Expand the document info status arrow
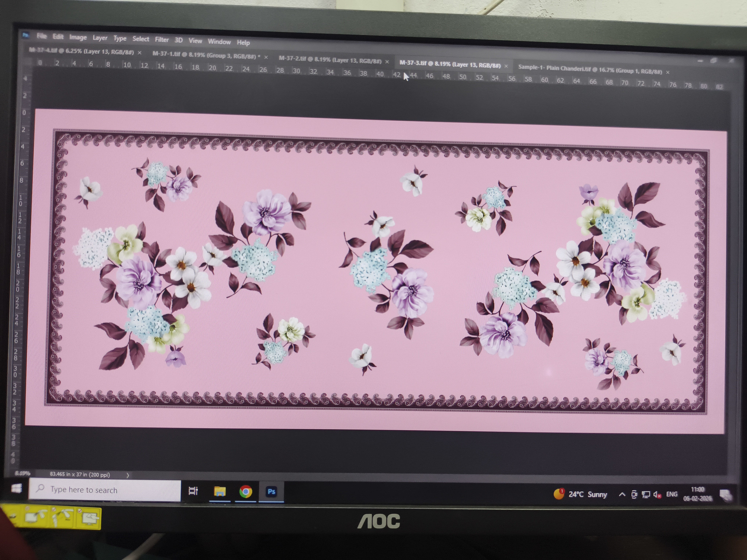This screenshot has height=560, width=747. point(128,475)
